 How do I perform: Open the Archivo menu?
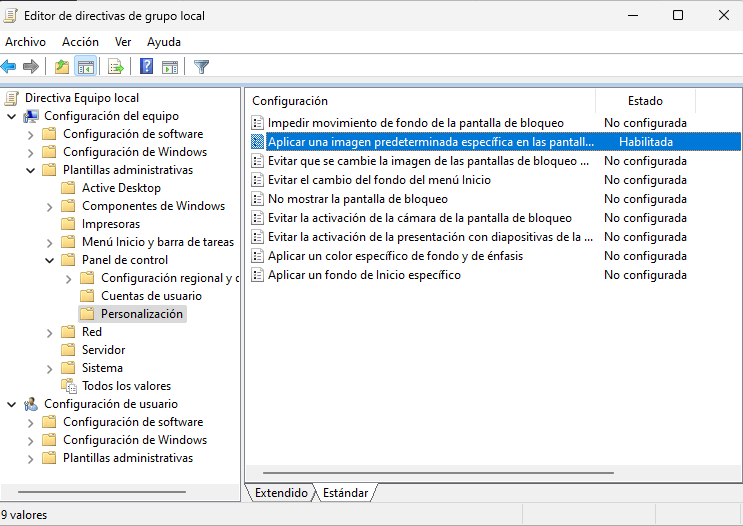(x=26, y=42)
